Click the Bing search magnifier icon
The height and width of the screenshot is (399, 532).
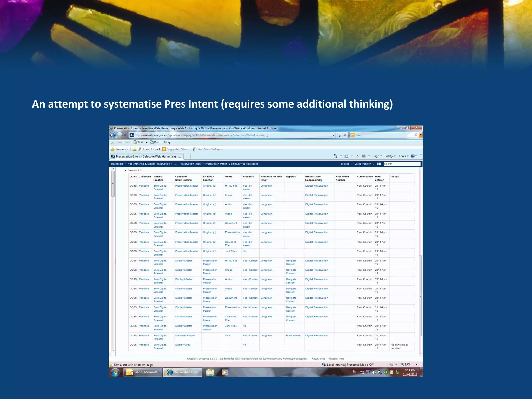click(x=416, y=135)
